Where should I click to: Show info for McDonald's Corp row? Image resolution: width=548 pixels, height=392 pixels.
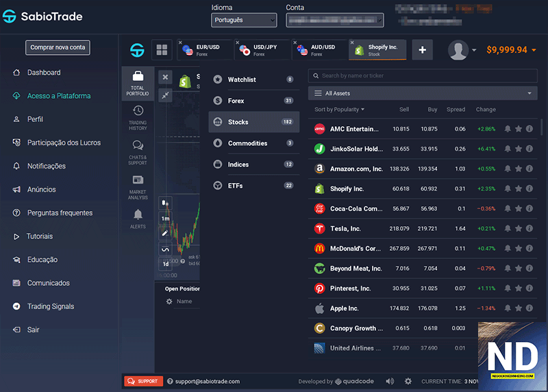point(530,248)
